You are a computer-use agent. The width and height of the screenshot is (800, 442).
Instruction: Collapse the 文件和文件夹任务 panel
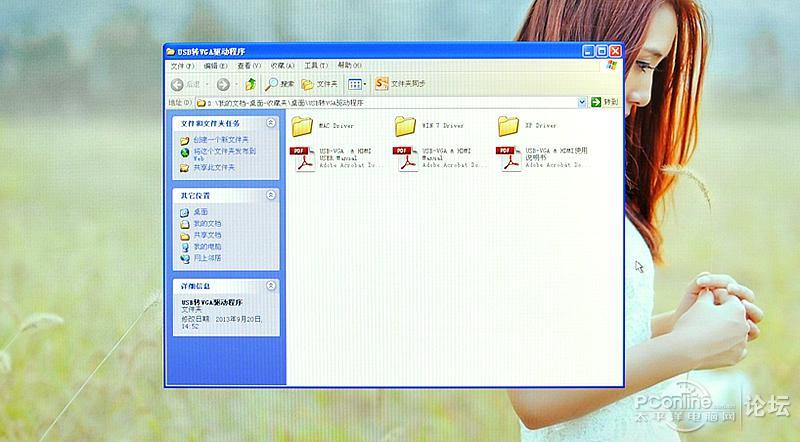click(271, 122)
